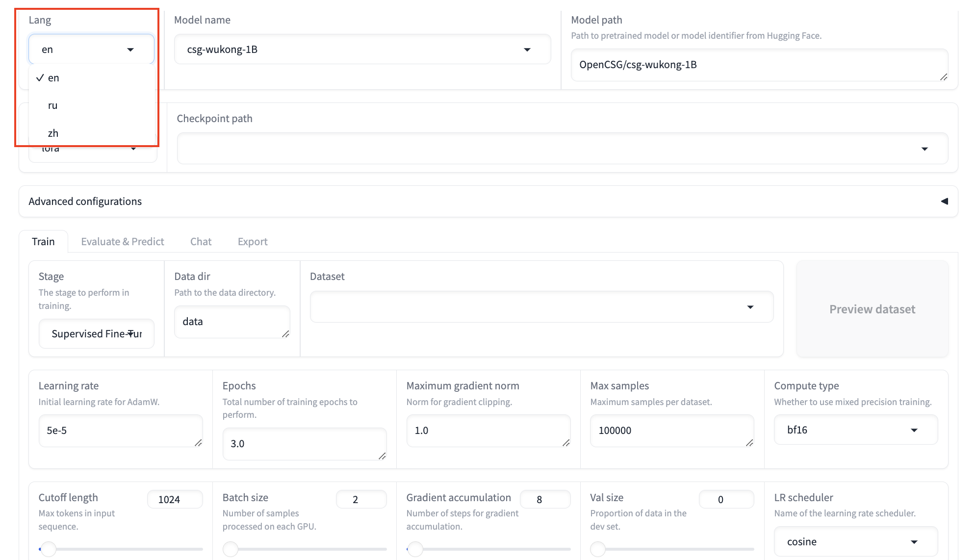The height and width of the screenshot is (560, 977).
Task: Select the en language option with checkmark
Action: click(53, 78)
